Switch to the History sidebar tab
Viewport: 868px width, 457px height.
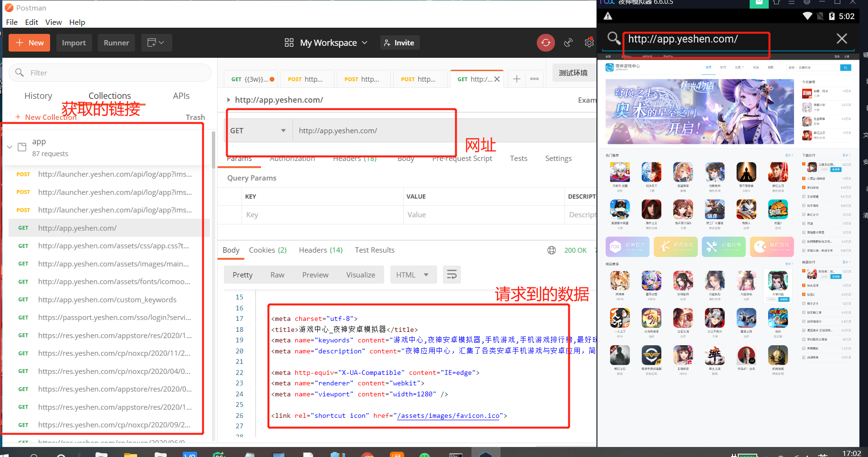pos(38,96)
